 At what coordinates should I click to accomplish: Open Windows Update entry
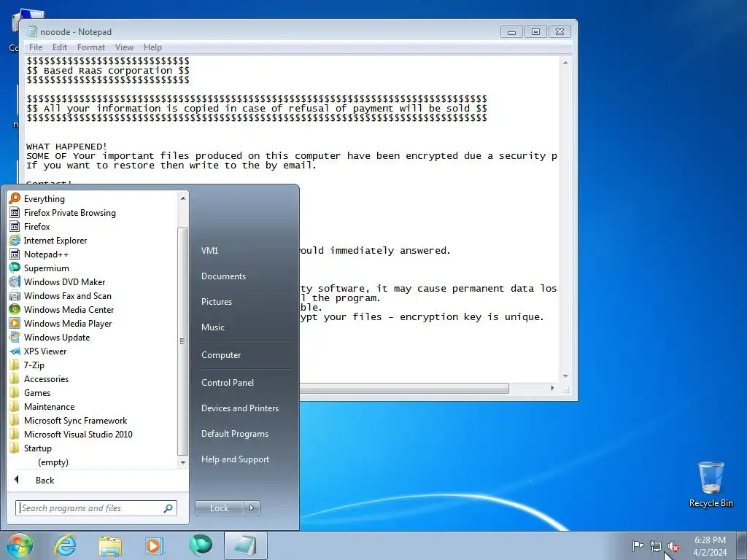point(57,337)
